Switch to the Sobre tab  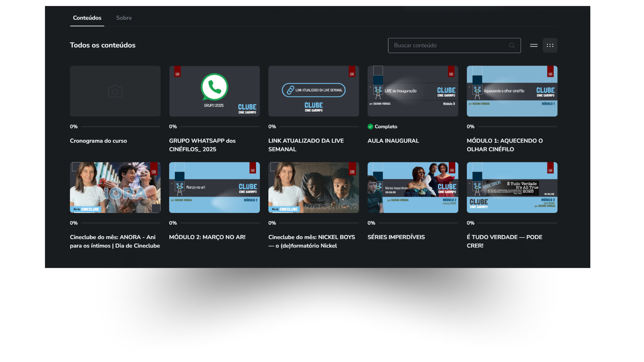(x=124, y=18)
